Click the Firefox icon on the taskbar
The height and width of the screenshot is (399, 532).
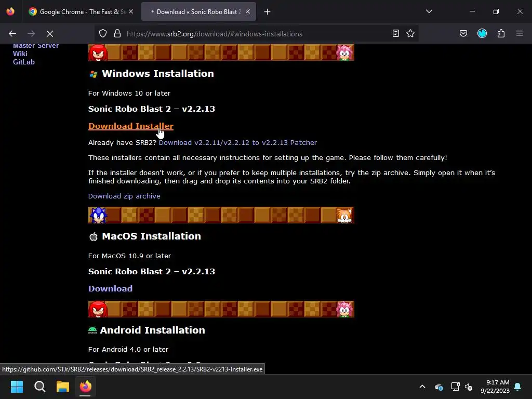click(86, 387)
